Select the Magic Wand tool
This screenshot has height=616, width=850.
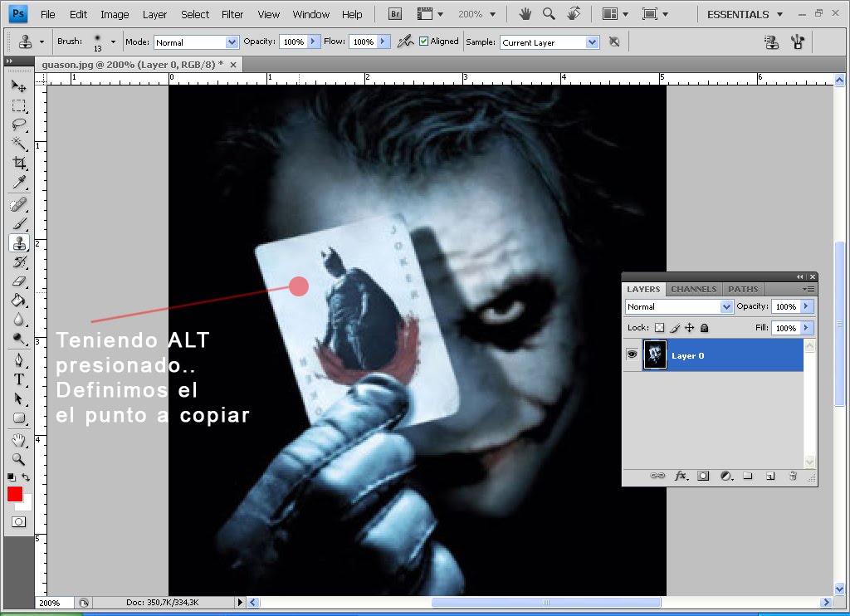click(18, 143)
